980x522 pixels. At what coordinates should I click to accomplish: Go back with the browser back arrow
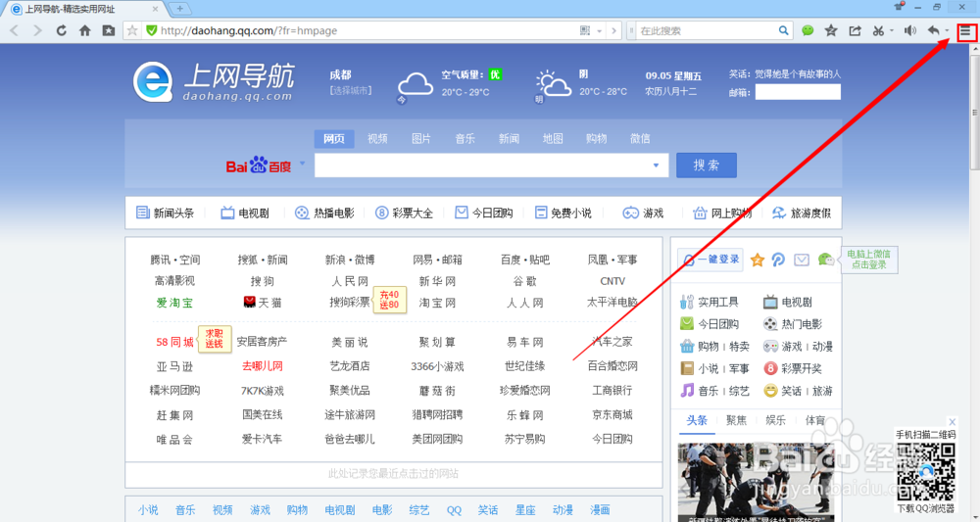pyautogui.click(x=15, y=30)
